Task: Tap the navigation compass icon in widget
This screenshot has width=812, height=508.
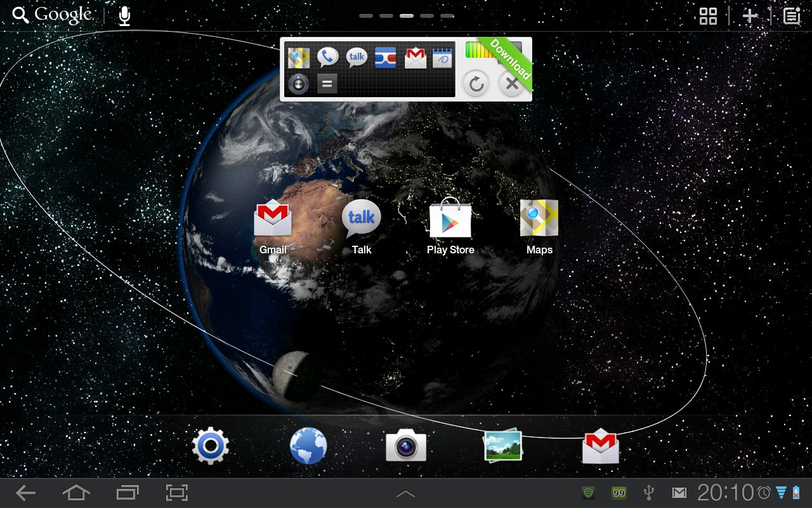Action: [x=299, y=84]
